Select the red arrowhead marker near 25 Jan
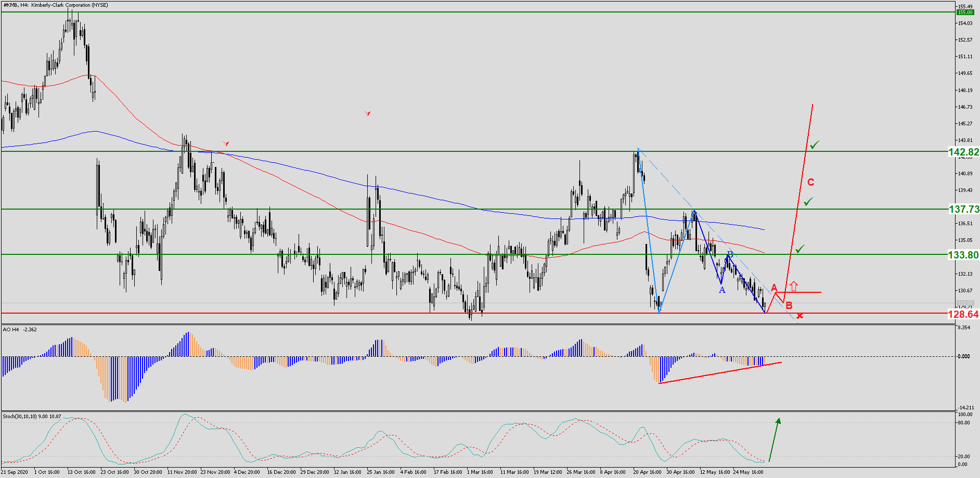 [x=368, y=113]
